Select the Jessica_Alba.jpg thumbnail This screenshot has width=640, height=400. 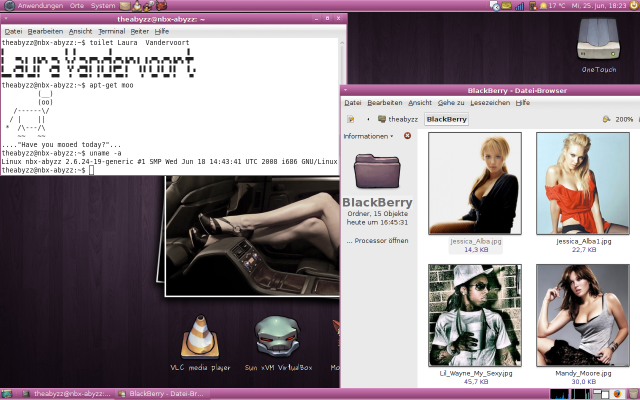pyautogui.click(x=475, y=183)
